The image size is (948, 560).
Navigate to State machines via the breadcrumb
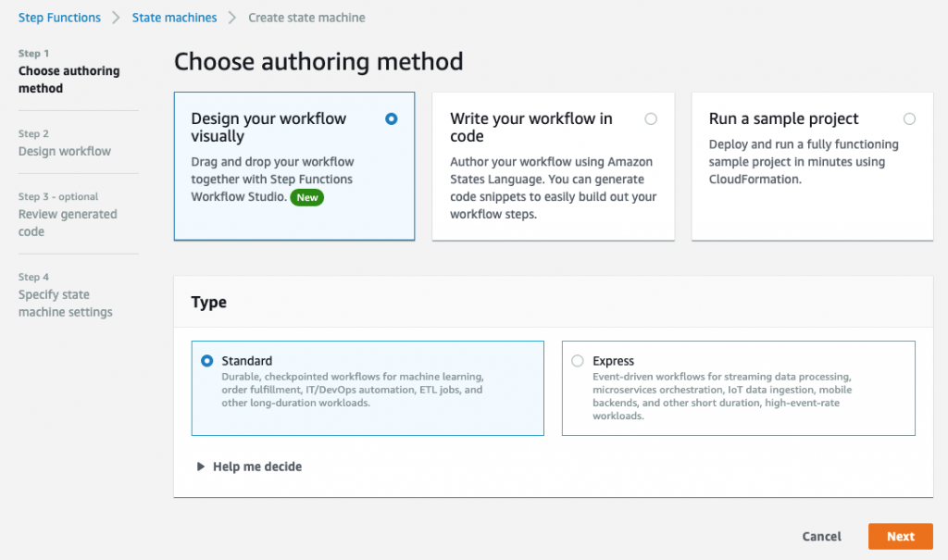174,17
